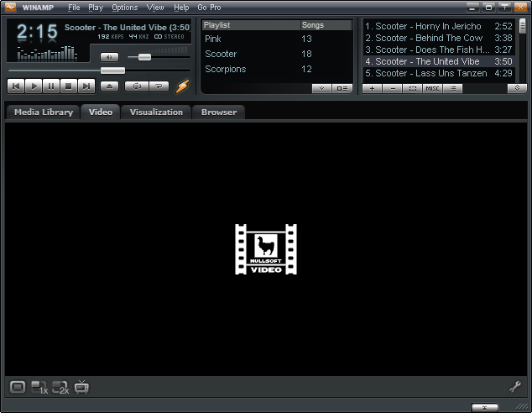Click the window shade mode button
Screen dimensions: 532x413
tap(504, 7)
